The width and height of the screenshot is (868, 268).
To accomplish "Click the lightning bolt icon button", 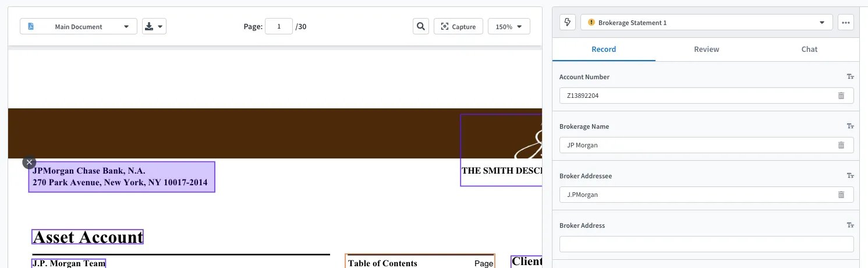I will point(568,22).
